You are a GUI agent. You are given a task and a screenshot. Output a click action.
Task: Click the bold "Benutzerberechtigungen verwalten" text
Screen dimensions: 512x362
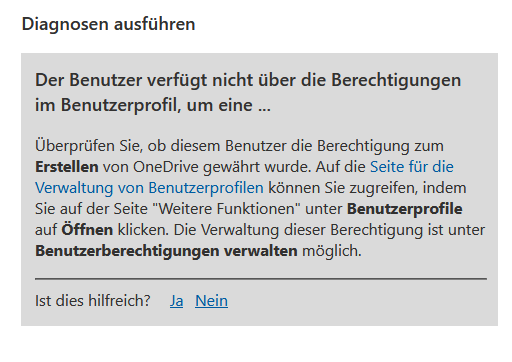point(166,251)
